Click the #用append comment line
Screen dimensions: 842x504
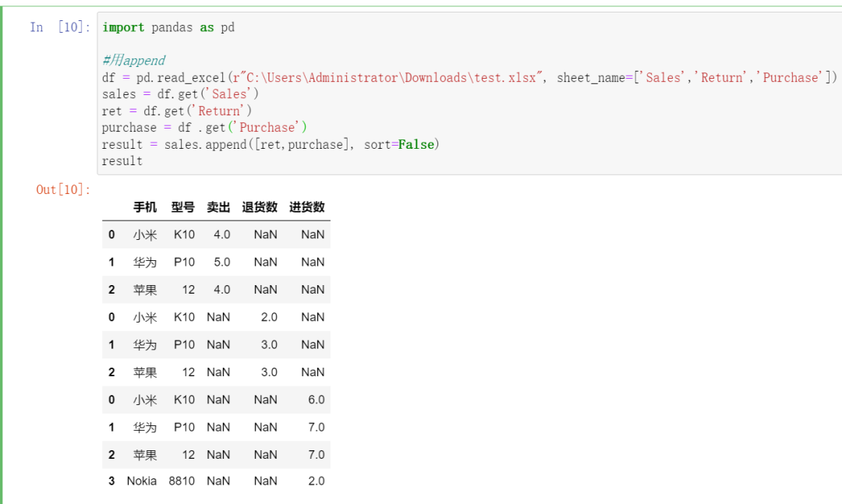click(x=133, y=60)
